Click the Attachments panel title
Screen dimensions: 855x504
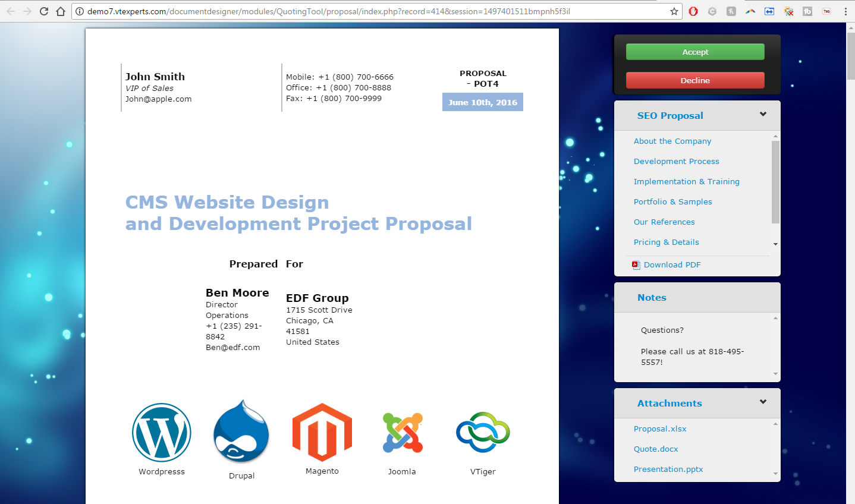click(669, 403)
